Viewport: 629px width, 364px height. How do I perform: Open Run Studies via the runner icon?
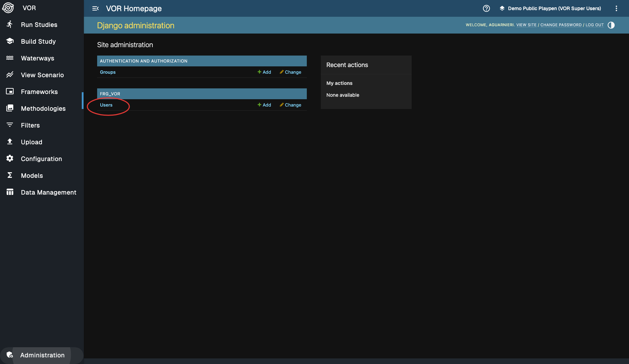10,24
